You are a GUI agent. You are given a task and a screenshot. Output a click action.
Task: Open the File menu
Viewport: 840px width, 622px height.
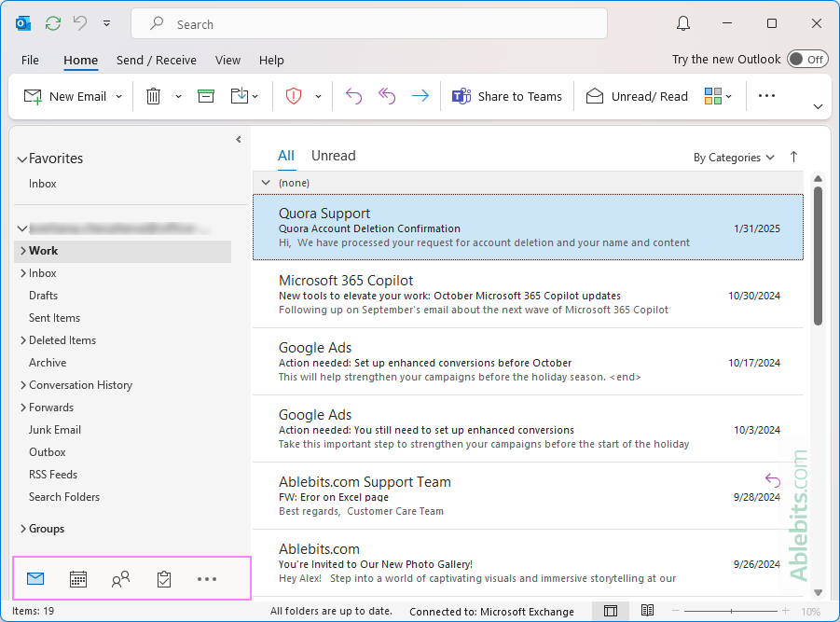30,60
